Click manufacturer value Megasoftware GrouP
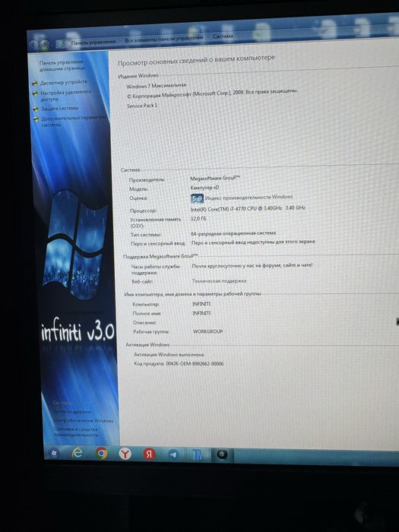This screenshot has height=532, width=399. [215, 178]
